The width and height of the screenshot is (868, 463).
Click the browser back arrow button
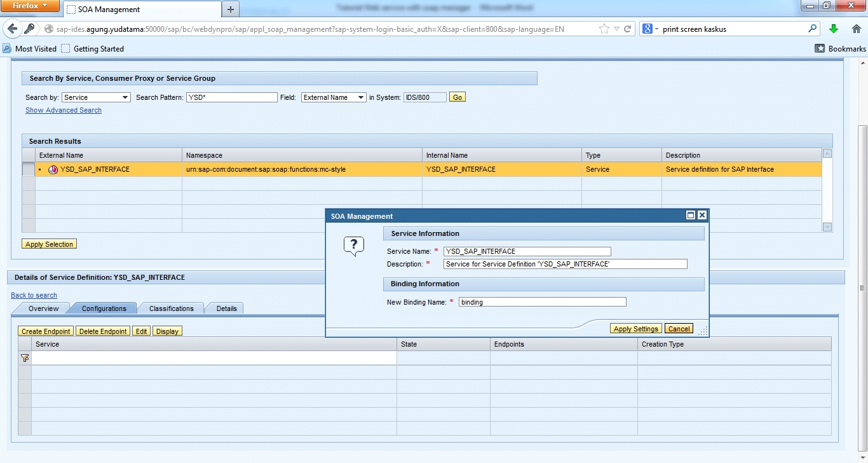tap(13, 29)
